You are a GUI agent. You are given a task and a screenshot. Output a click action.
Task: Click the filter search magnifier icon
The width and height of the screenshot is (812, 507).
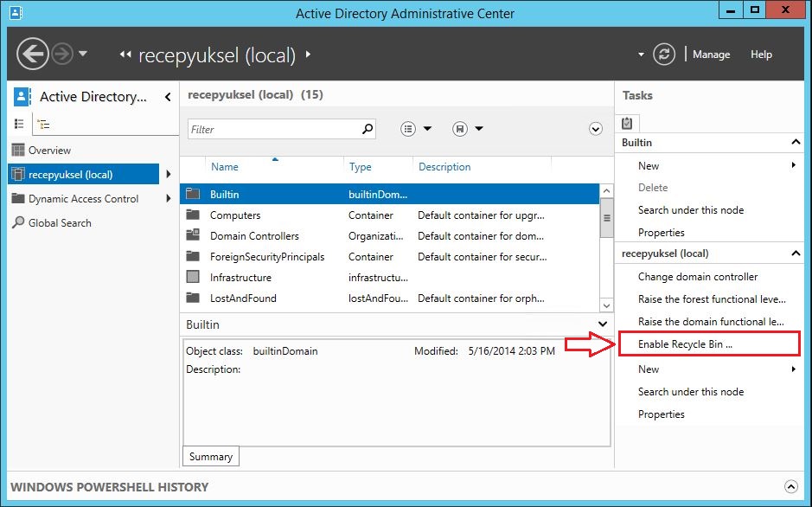coord(368,129)
